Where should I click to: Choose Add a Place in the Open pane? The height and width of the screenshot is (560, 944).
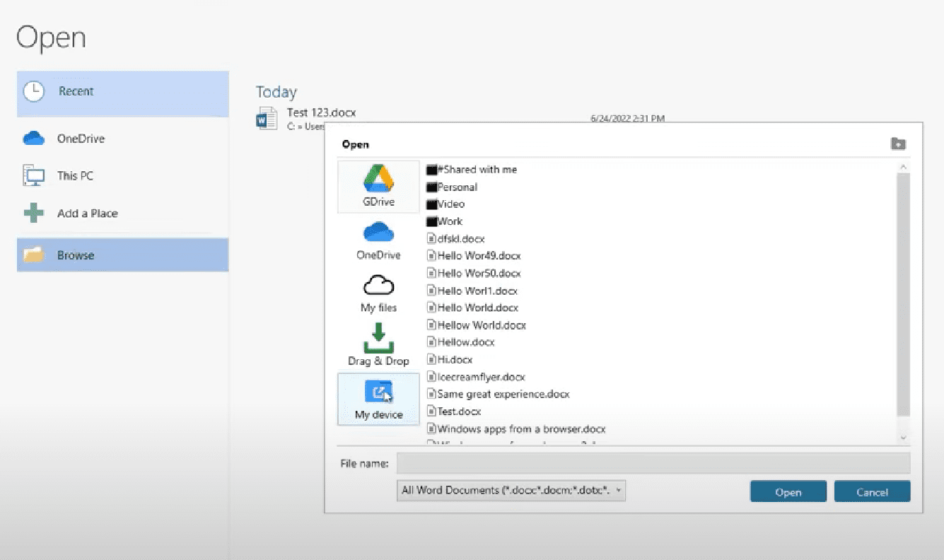click(122, 213)
